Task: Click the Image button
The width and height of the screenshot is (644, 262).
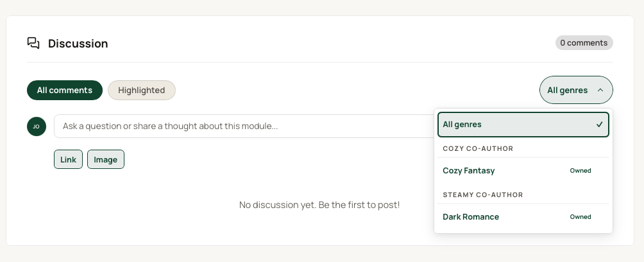Action: click(x=106, y=160)
